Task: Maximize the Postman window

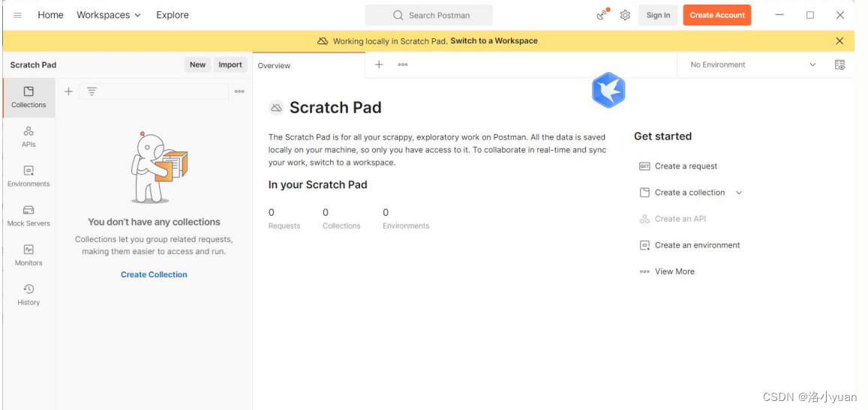Action: (x=810, y=15)
